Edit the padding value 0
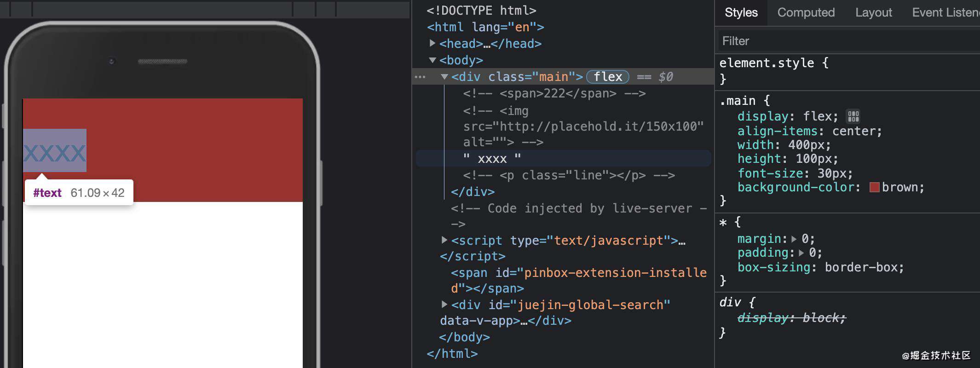This screenshot has height=368, width=980. (x=812, y=253)
